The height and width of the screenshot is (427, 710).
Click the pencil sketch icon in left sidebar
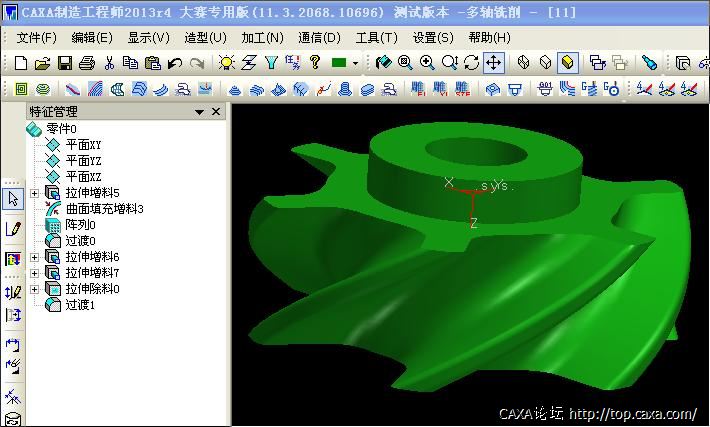pyautogui.click(x=13, y=229)
